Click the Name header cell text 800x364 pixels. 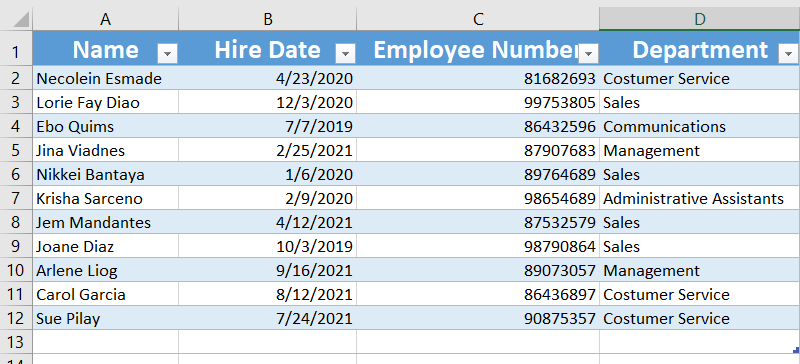point(106,50)
